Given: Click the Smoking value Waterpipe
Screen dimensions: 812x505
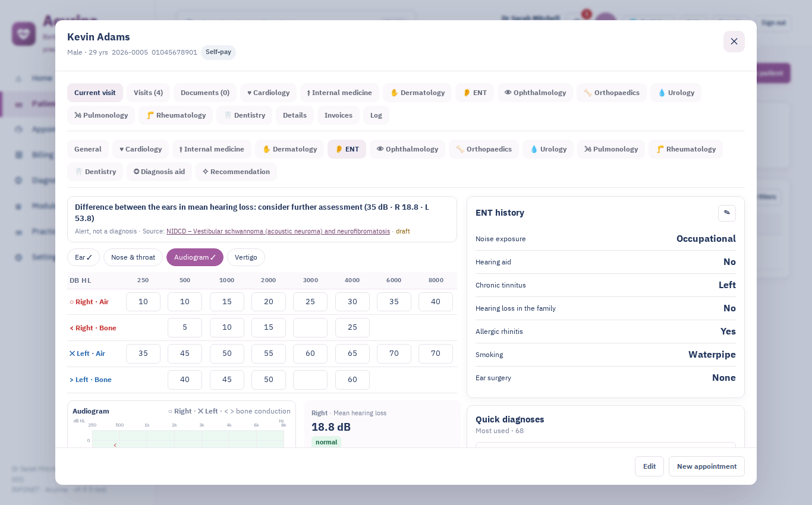Looking at the screenshot, I should [x=712, y=355].
